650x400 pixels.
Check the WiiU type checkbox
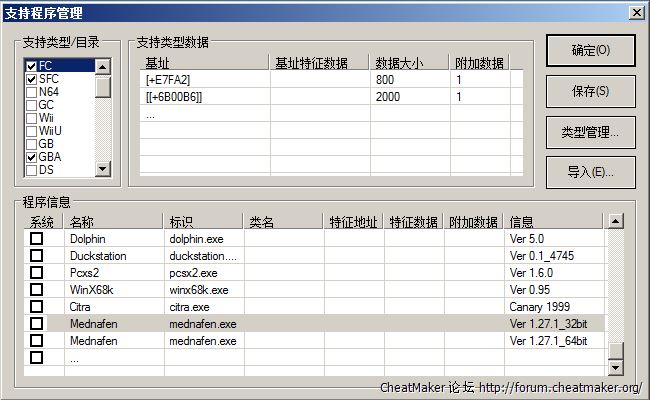(x=32, y=131)
